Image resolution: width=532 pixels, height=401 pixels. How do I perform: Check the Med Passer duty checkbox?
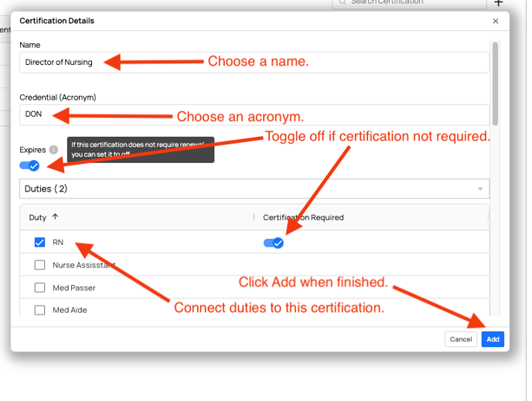click(x=39, y=287)
